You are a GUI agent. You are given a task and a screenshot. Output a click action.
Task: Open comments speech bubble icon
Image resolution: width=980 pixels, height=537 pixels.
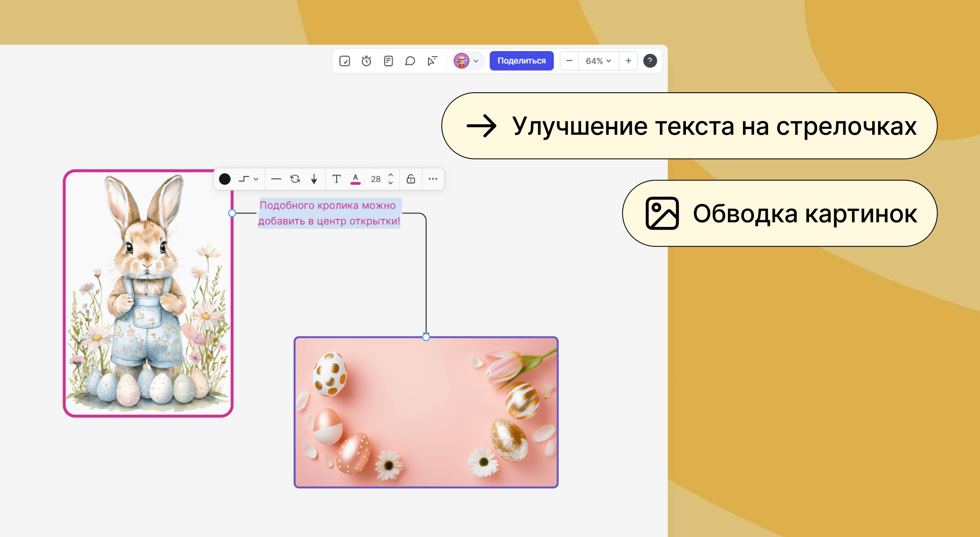pos(410,61)
